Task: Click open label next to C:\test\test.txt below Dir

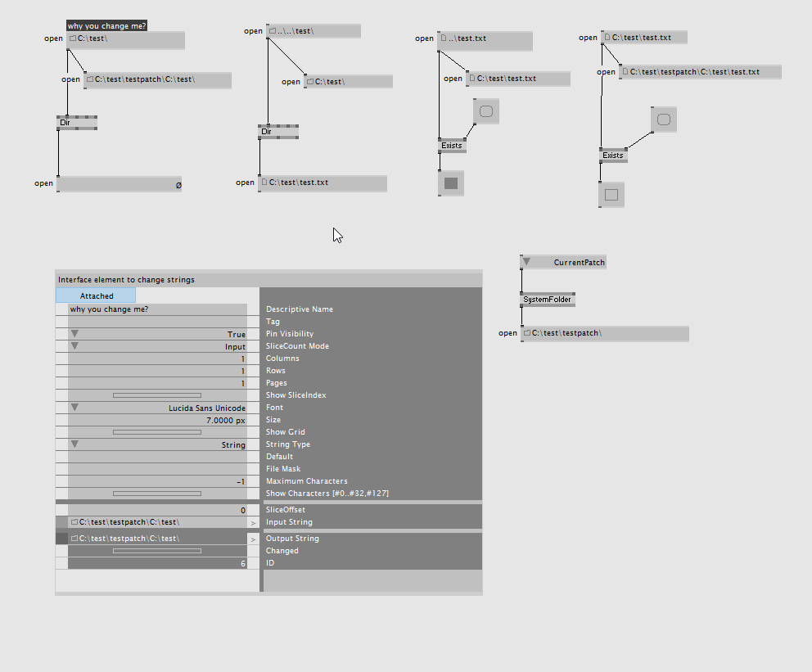Action: point(245,183)
